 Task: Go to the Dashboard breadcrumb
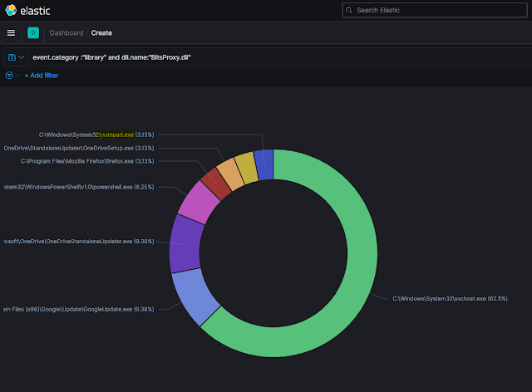[66, 33]
